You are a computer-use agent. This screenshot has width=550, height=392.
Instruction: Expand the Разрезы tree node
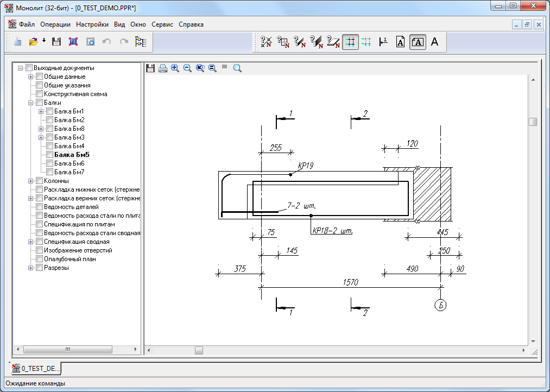31,268
